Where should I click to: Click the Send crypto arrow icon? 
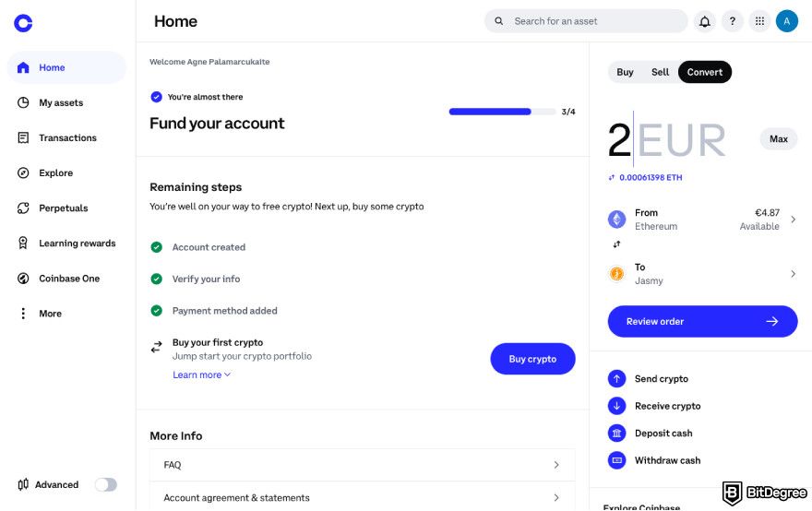[616, 379]
